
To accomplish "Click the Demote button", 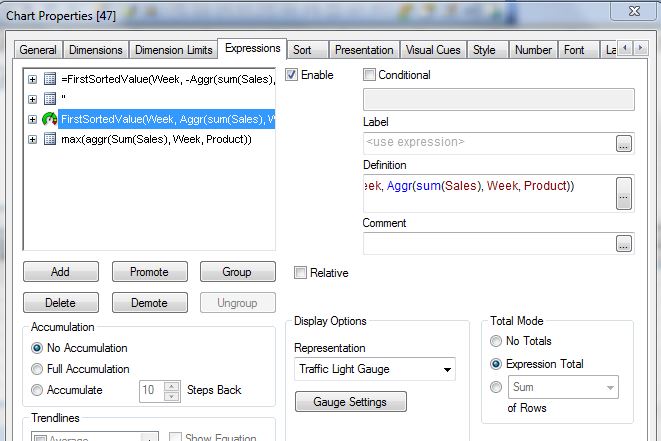I will pos(150,303).
